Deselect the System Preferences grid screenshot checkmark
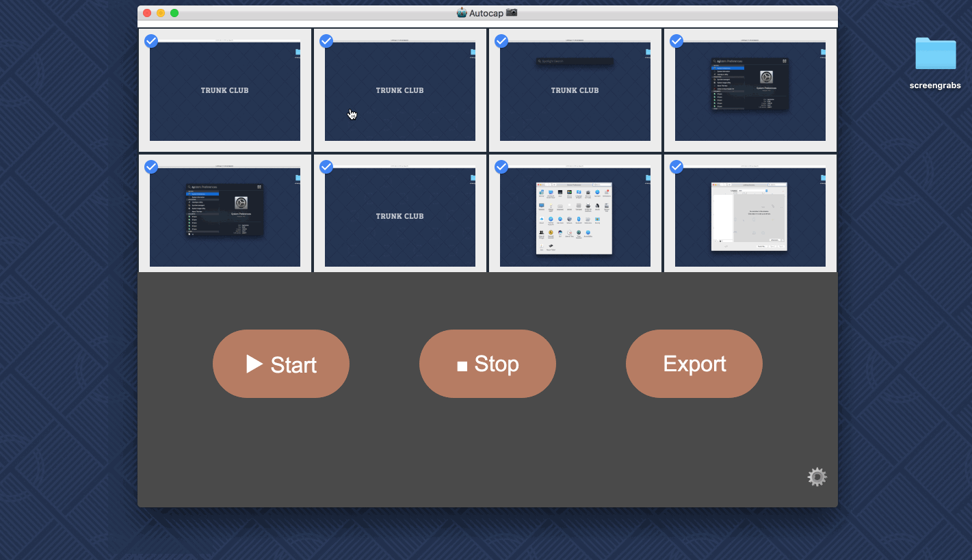This screenshot has height=560, width=972. (x=501, y=167)
